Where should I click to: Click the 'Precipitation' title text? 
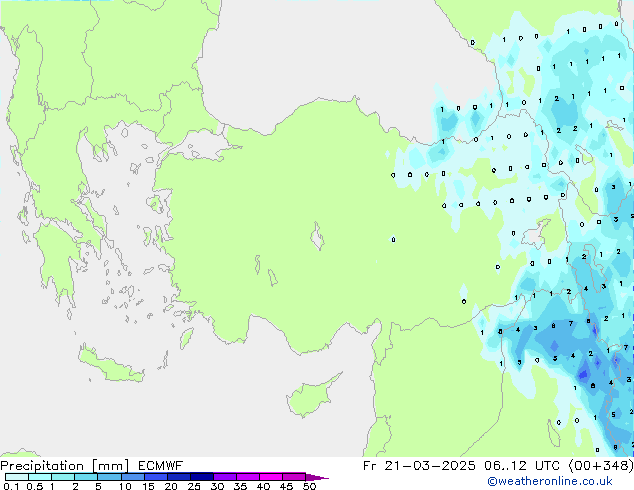(x=42, y=466)
